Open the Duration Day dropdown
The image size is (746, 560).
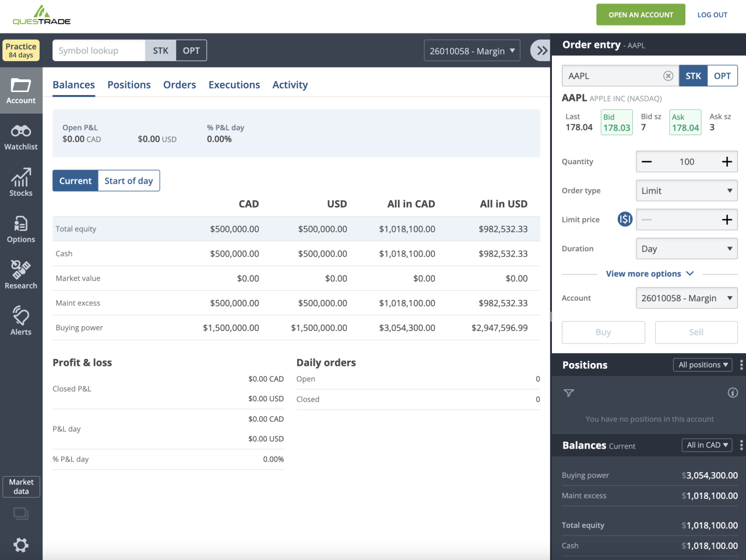(x=687, y=249)
